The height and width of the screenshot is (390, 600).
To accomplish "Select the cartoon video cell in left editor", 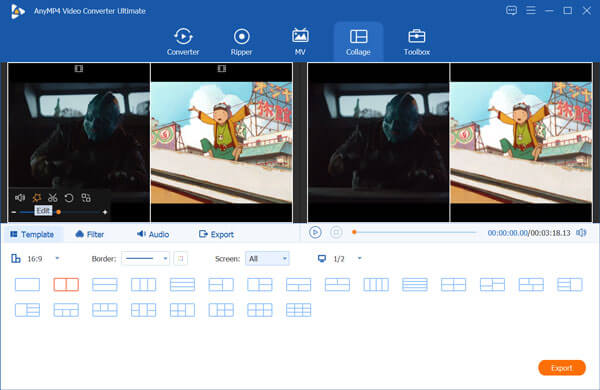I will [222, 142].
